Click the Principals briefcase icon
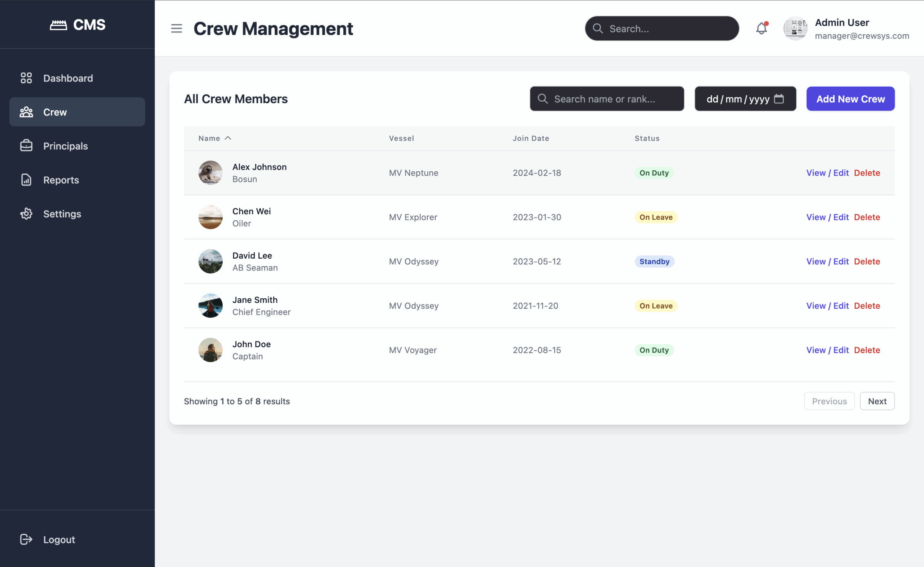924x567 pixels. (x=26, y=146)
